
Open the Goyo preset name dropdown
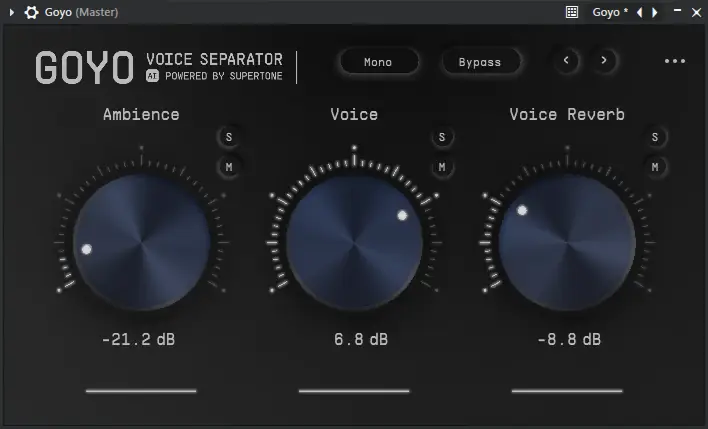[610, 13]
